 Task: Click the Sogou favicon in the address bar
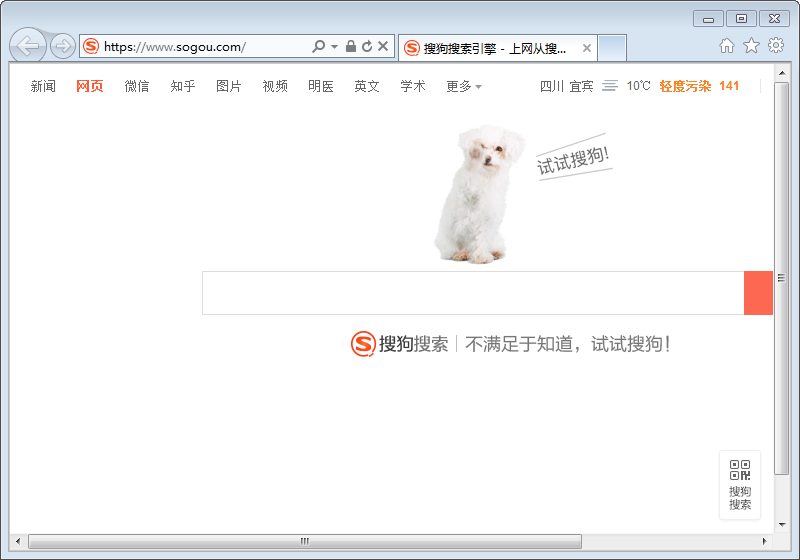coord(91,46)
